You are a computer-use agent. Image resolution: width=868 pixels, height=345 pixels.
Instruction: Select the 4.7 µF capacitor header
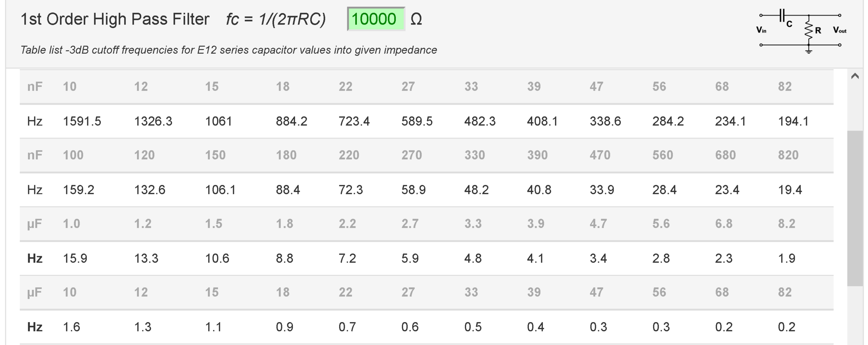point(598,224)
